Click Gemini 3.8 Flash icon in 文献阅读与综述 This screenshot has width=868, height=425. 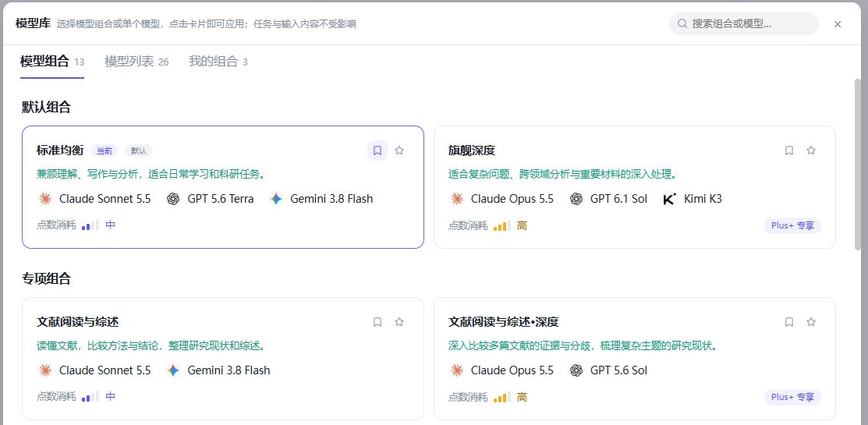[173, 370]
